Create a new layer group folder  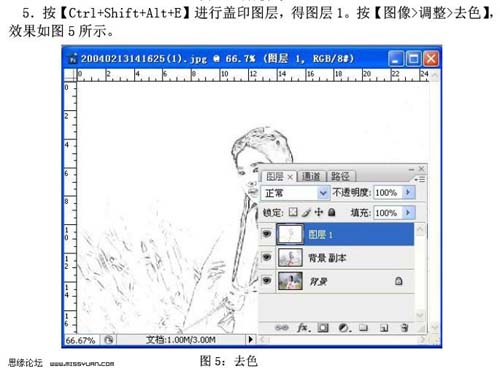point(363,328)
